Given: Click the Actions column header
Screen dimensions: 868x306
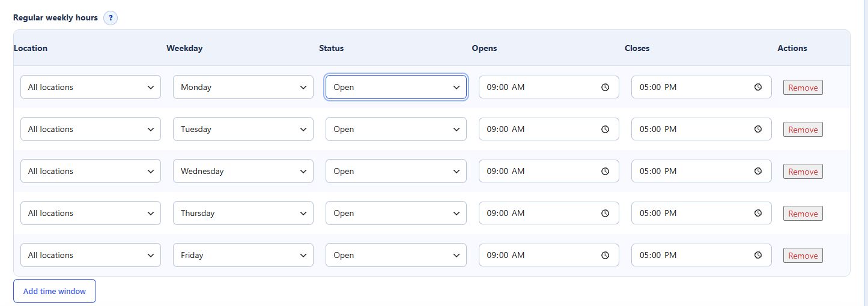Looking at the screenshot, I should click(x=792, y=48).
